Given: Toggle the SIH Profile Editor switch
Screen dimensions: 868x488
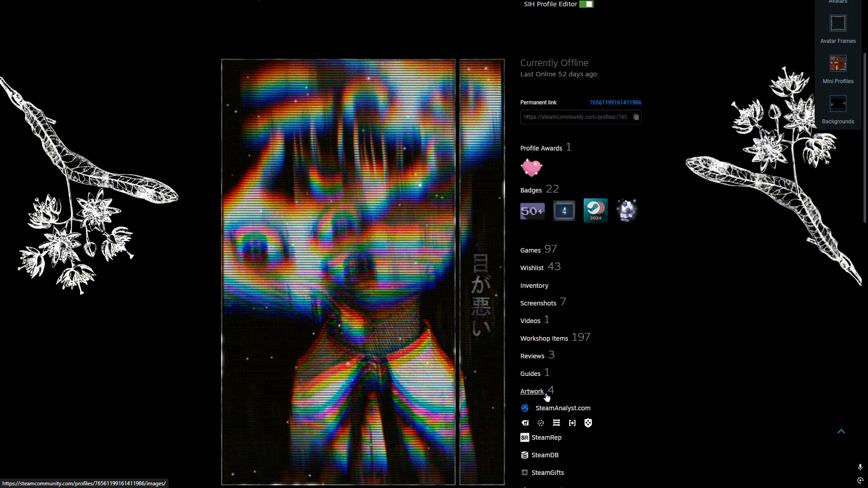Looking at the screenshot, I should click(586, 4).
